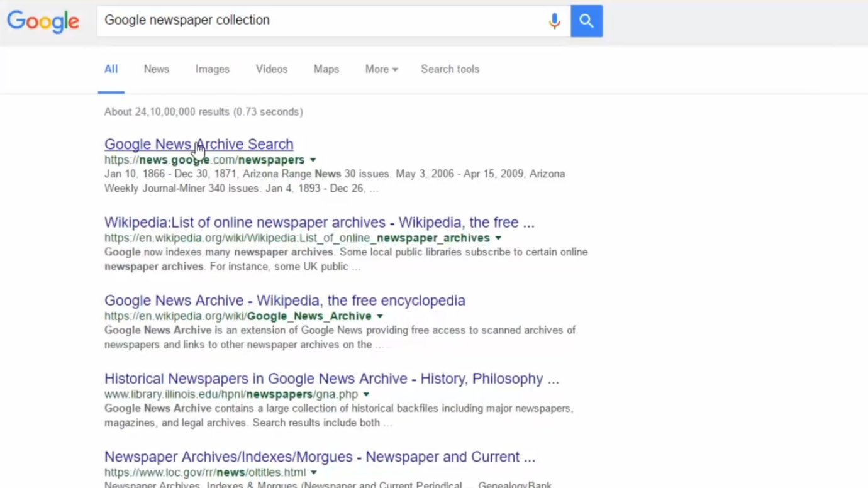Open Newspaper Archives/Indexes/Morgues result link

(320, 457)
